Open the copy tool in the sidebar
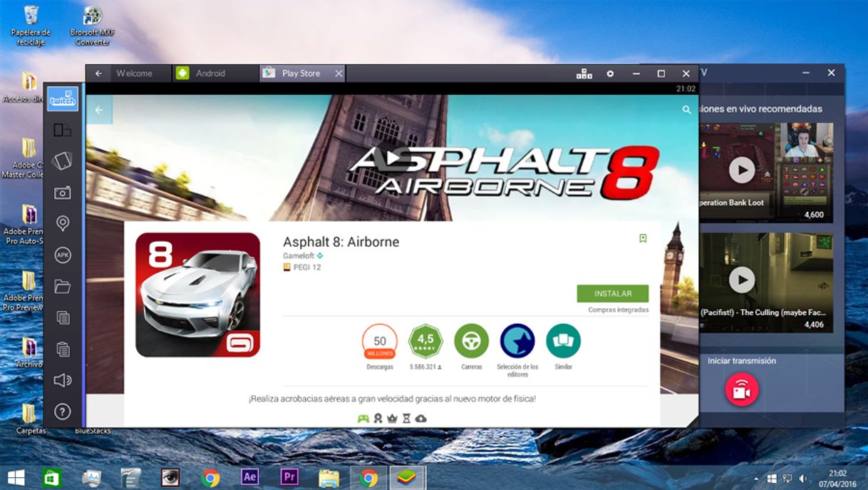 tap(62, 317)
